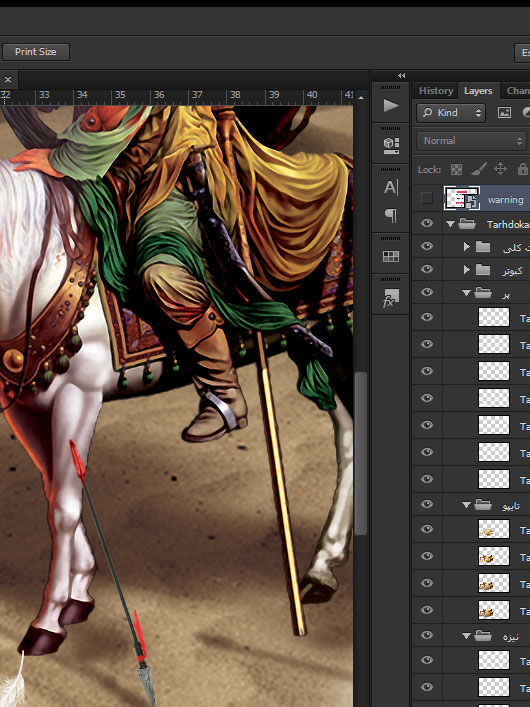
Task: Collapse the تایپو group
Action: click(x=466, y=505)
